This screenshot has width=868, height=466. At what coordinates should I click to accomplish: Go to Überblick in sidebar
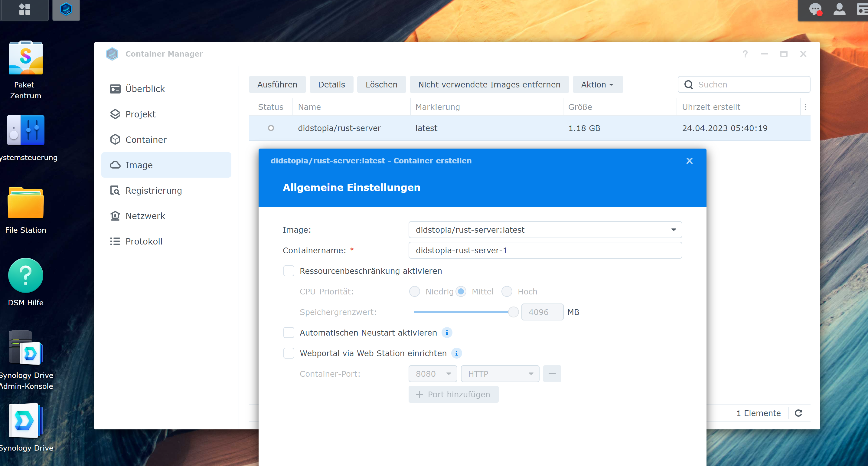(166, 89)
